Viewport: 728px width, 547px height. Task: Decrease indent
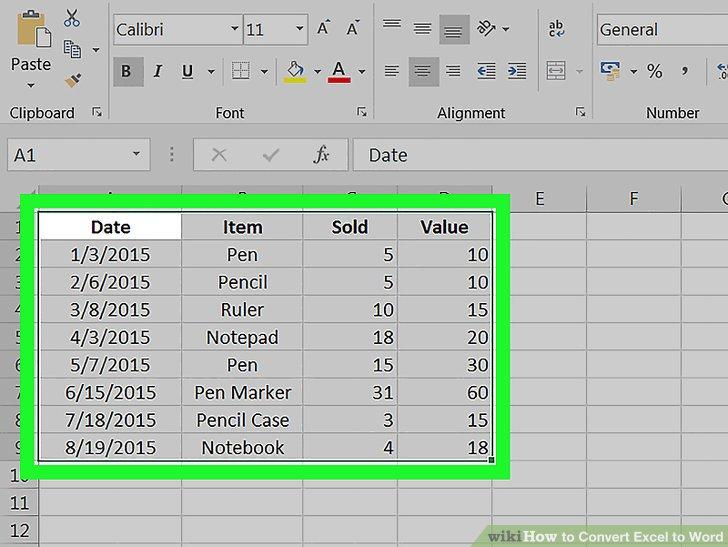(x=487, y=71)
